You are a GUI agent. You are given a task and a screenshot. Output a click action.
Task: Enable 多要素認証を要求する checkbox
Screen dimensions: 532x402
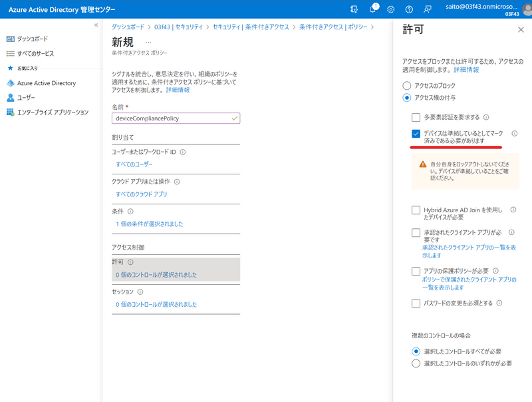pos(416,117)
